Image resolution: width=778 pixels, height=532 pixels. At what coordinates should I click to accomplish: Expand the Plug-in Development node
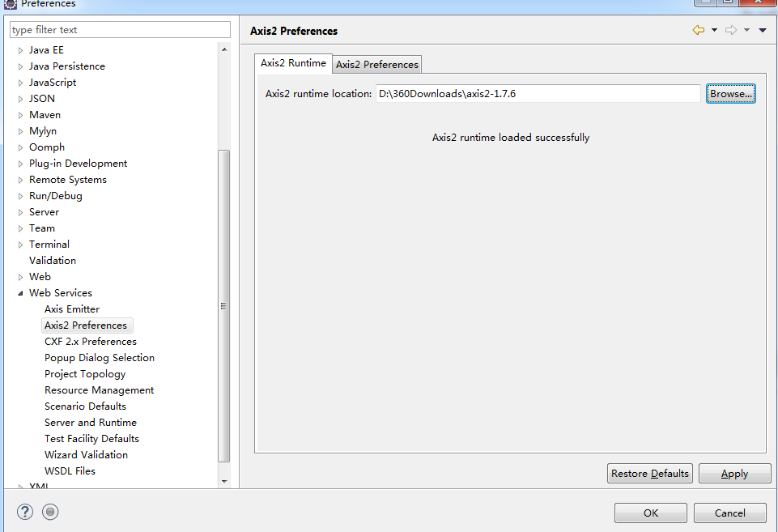[20, 164]
